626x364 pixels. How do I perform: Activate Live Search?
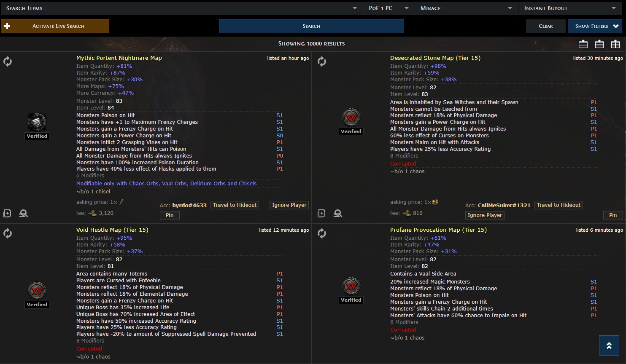tap(55, 26)
